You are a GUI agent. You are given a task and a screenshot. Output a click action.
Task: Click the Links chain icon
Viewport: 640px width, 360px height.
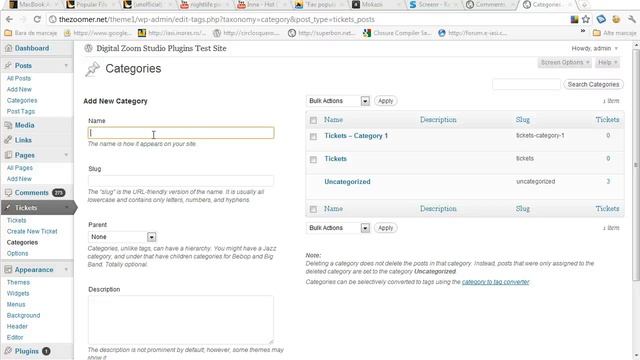[x=8, y=140]
